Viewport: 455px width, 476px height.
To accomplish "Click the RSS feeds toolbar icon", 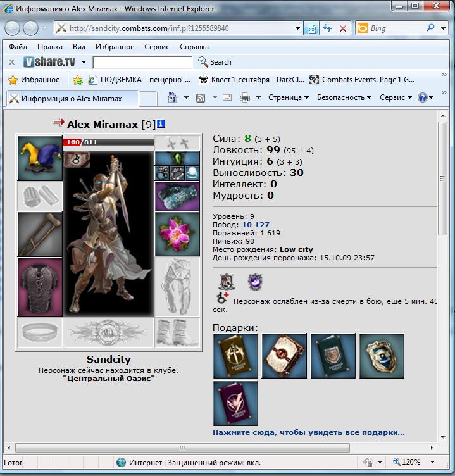I will pos(201,97).
